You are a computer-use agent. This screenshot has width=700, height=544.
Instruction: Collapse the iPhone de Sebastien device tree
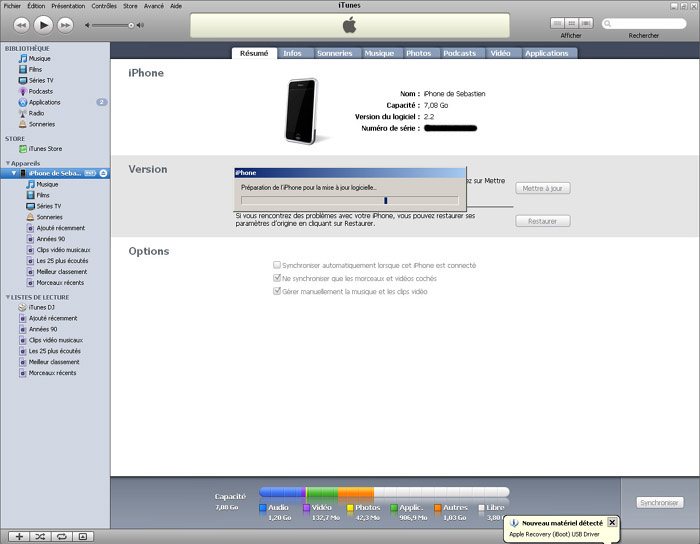[14, 173]
